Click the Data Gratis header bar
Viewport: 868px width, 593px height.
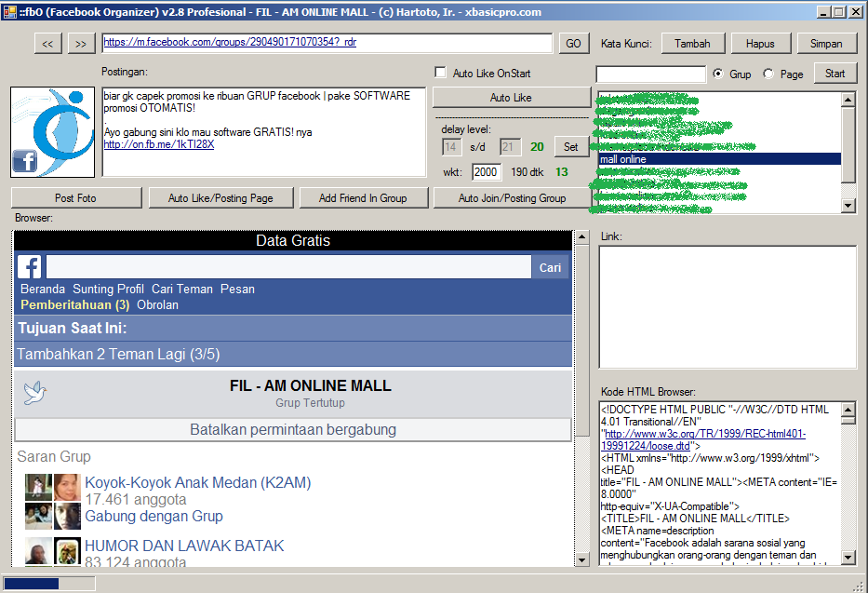pos(293,241)
